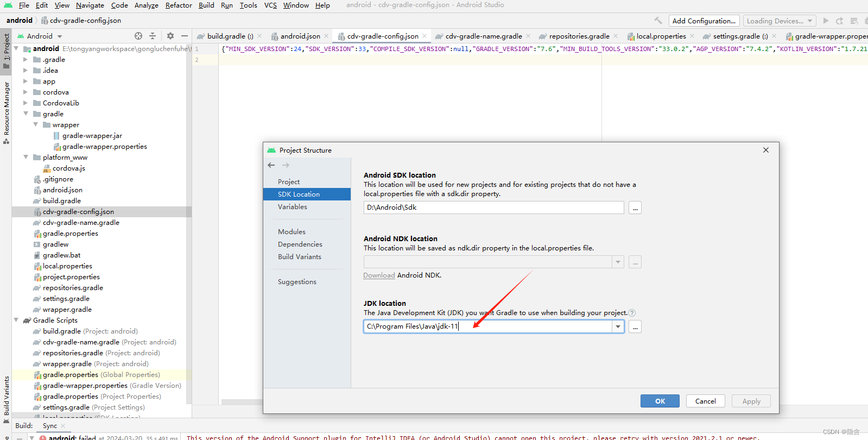868x440 pixels.
Task: Switch to repositories.gradle editor tab
Action: click(579, 36)
